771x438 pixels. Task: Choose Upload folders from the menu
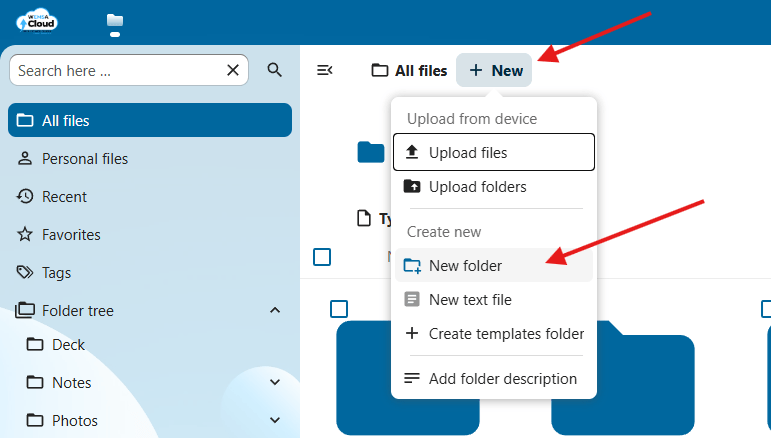pos(494,187)
